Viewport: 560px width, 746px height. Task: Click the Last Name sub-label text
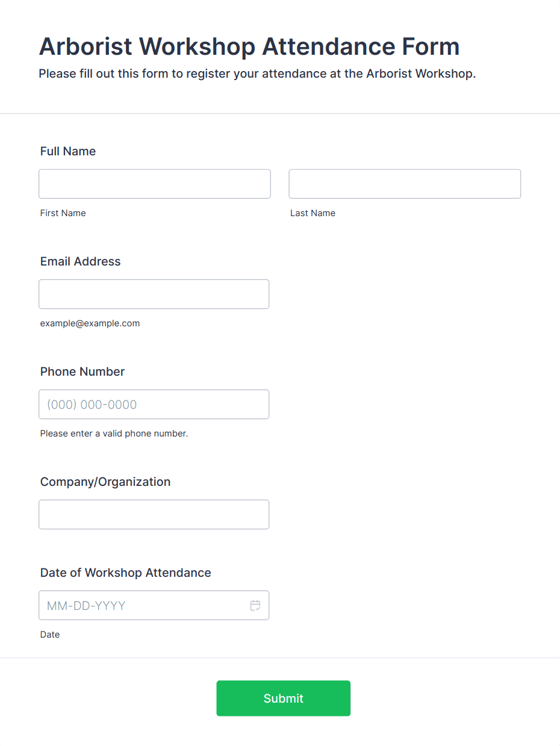[x=313, y=213]
